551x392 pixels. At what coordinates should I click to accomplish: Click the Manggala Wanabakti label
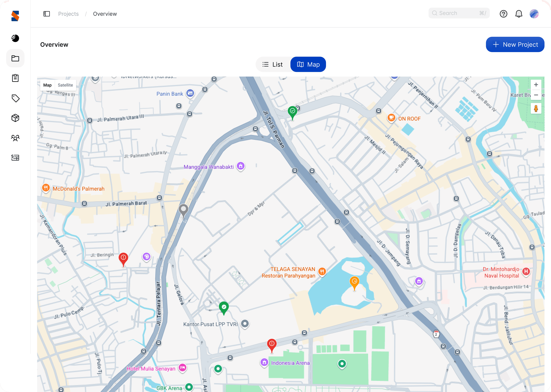coord(209,167)
